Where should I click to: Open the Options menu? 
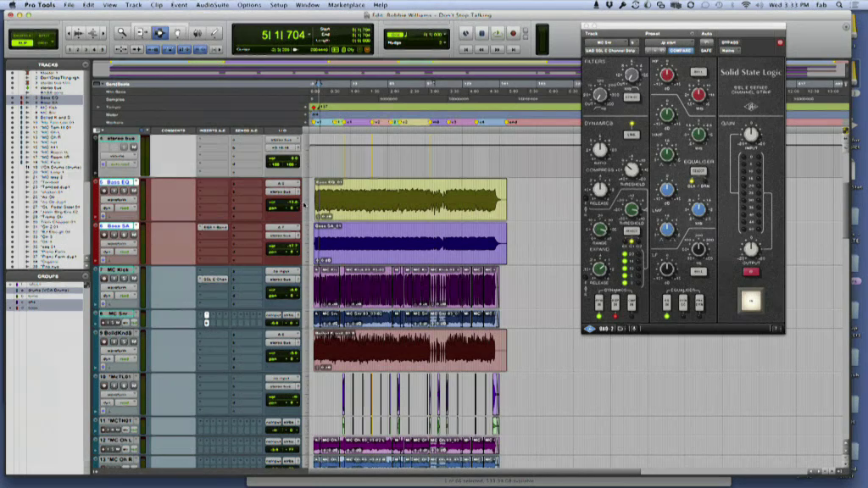pos(249,5)
